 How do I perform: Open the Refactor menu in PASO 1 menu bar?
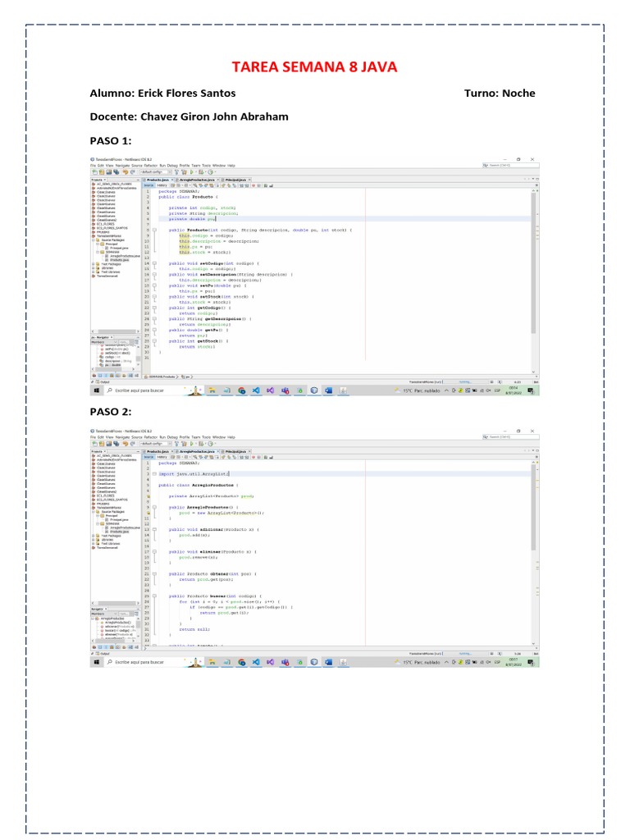(x=151, y=166)
